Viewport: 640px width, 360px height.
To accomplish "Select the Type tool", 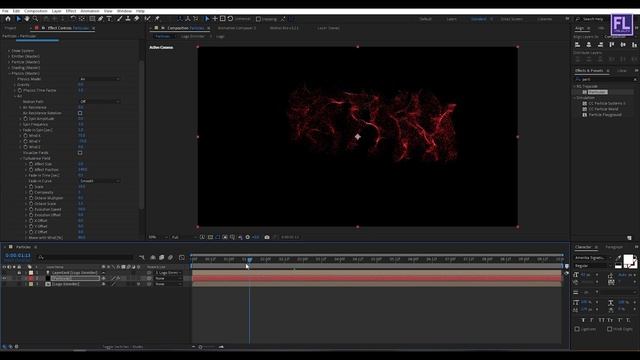I will pyautogui.click(x=109, y=19).
